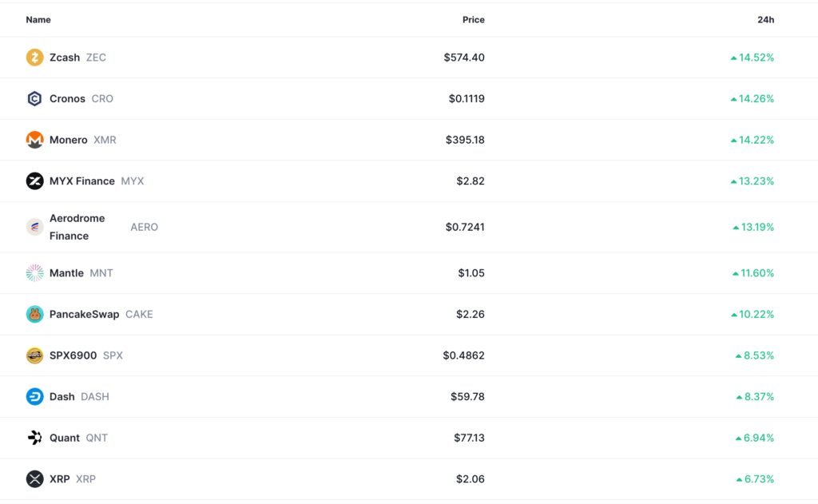Image resolution: width=818 pixels, height=504 pixels.
Task: Click the XRP logo icon
Action: point(34,479)
